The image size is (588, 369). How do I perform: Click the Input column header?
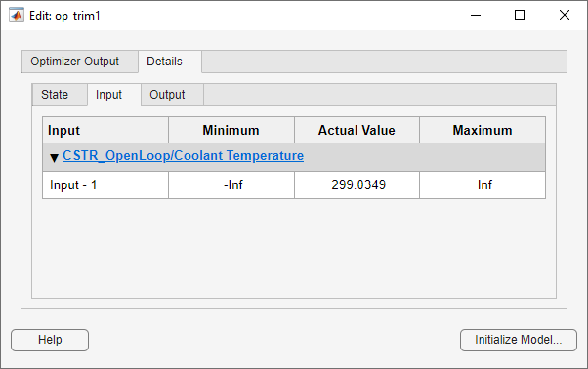105,130
